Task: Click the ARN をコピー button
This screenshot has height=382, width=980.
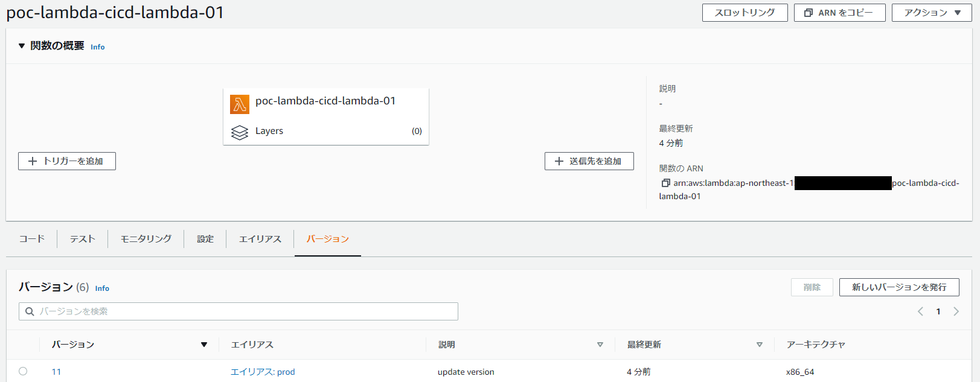Action: coord(840,13)
